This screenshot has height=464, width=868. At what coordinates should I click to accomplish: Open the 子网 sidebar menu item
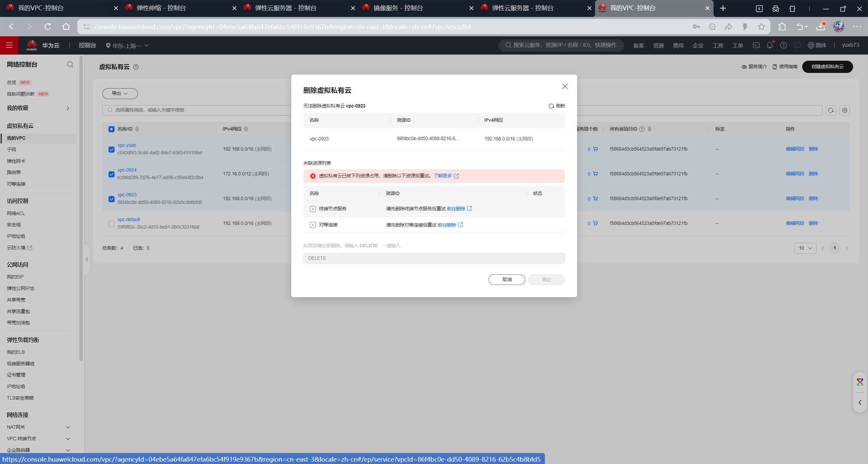(x=12, y=150)
